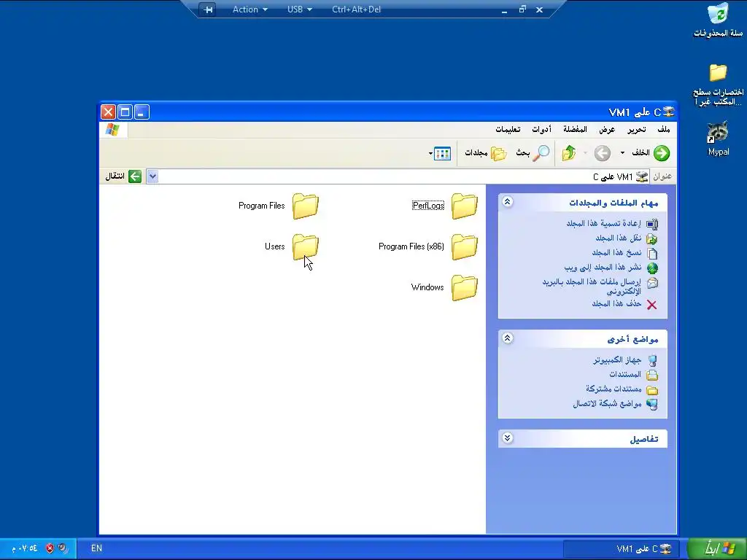
Task: Click the My Network Places icon
Action: tap(651, 404)
